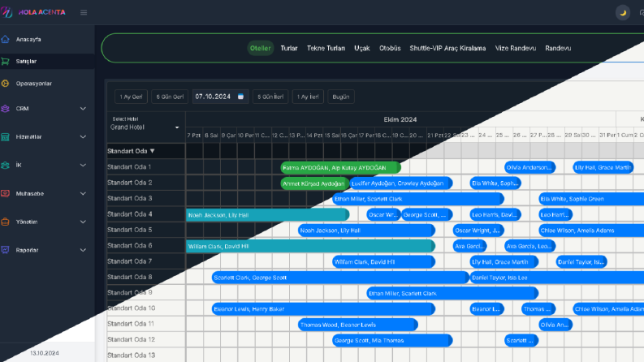Viewport: 644px width, 362px height.
Task: Select Lucifer Aydoğan, Crowley Aydoğan reservation
Action: pos(401,183)
